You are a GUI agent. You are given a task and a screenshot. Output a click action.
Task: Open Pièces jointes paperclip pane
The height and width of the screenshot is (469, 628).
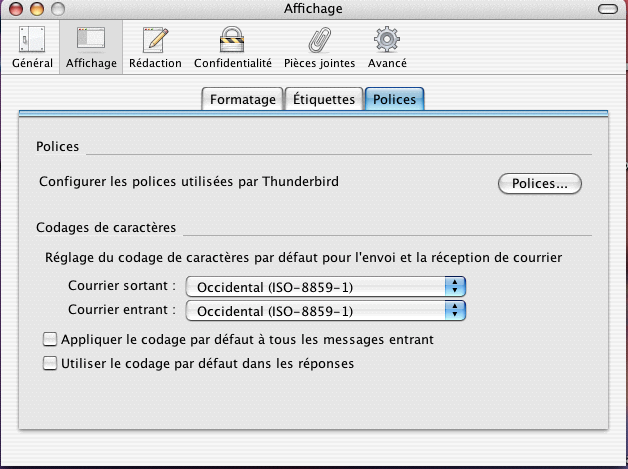click(319, 47)
